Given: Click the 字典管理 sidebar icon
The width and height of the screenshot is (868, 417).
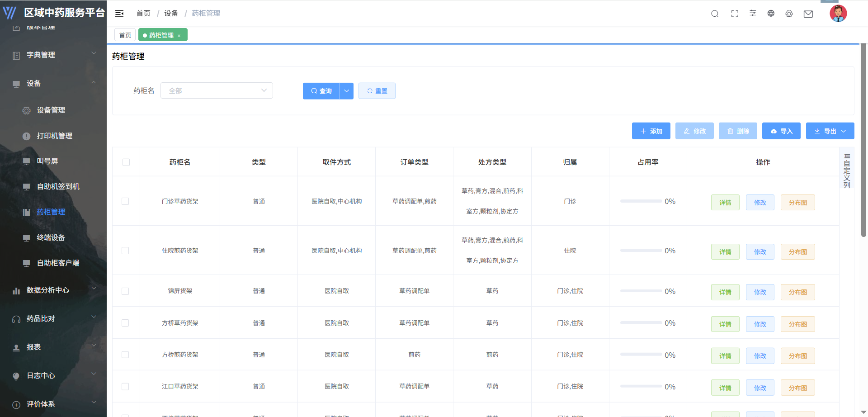Looking at the screenshot, I should click(16, 56).
